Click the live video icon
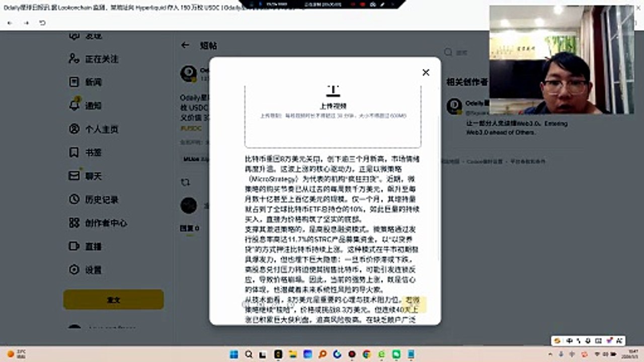 coord(74,246)
